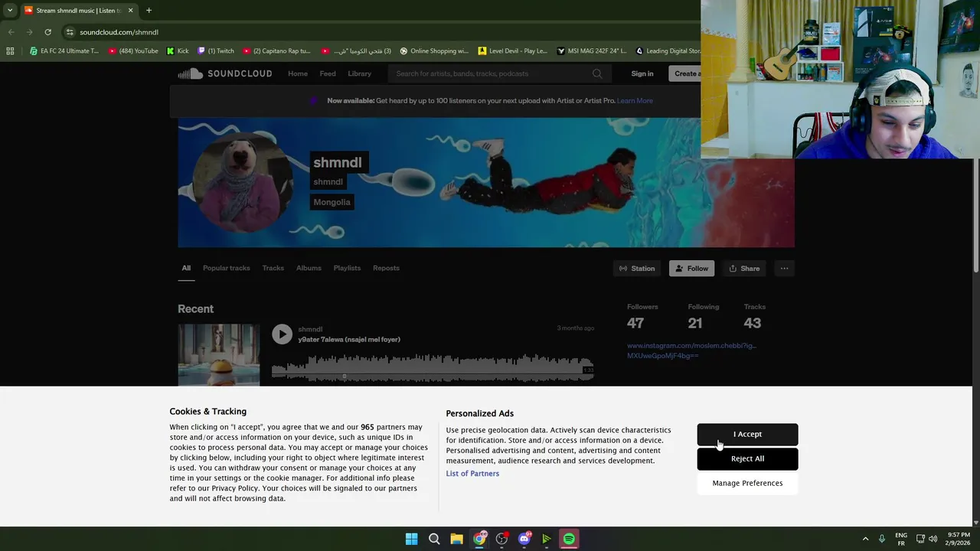Open the Windows Start menu
Screen dimensions: 980x551
[411, 539]
